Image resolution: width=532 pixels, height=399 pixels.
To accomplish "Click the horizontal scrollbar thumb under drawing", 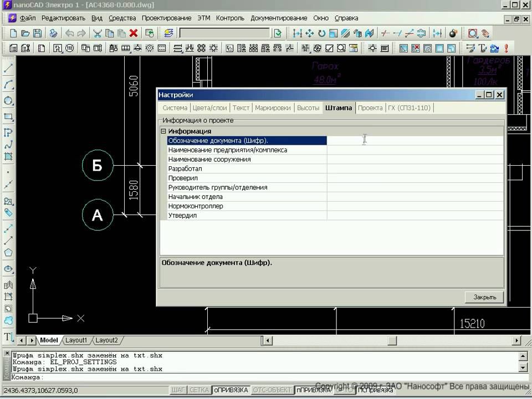I will pos(392,340).
